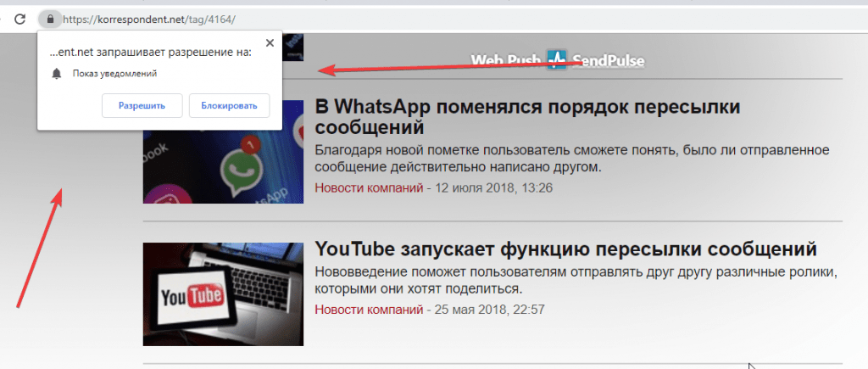Block notifications with the Блокировать button
Viewport: 868px width, 369px height.
(x=229, y=106)
